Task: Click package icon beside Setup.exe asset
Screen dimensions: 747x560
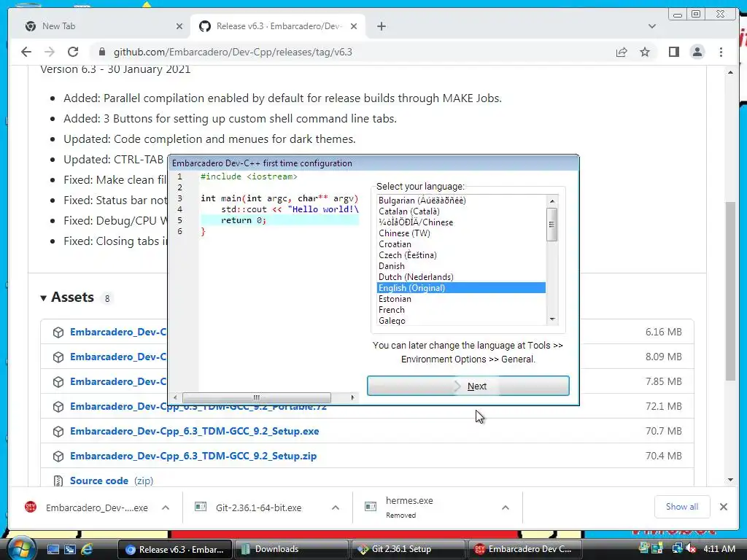Action: tap(58, 432)
